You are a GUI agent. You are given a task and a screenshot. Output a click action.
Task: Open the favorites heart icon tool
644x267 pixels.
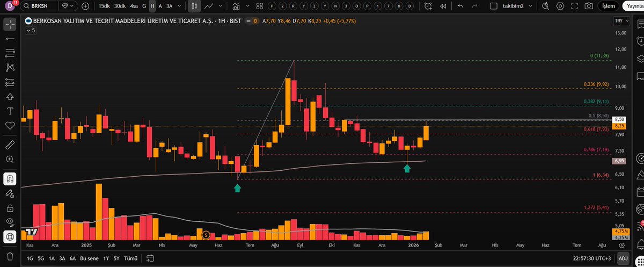pos(10,125)
